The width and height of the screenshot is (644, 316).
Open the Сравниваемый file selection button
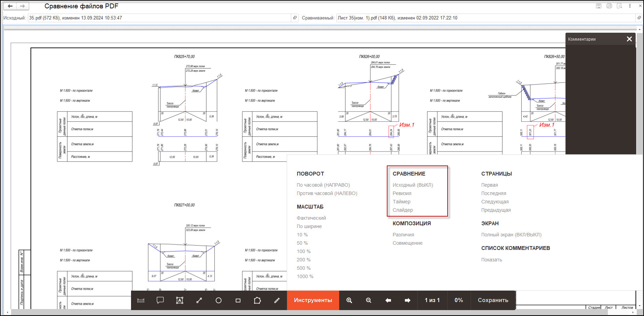pyautogui.click(x=639, y=18)
